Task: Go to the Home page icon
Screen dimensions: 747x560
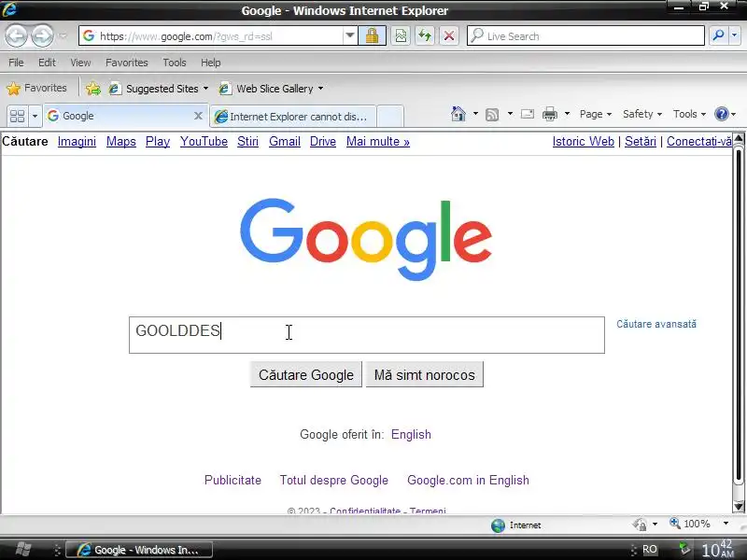Action: [x=458, y=114]
